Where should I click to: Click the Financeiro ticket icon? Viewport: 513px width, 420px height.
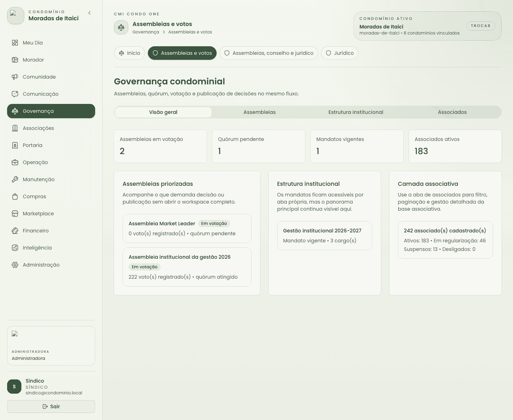pyautogui.click(x=15, y=231)
